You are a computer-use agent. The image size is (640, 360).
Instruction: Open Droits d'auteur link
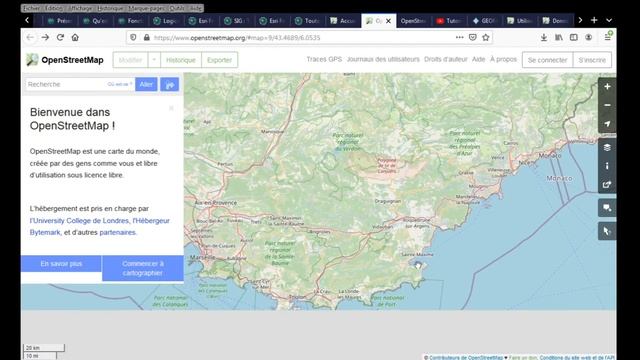coord(446,59)
